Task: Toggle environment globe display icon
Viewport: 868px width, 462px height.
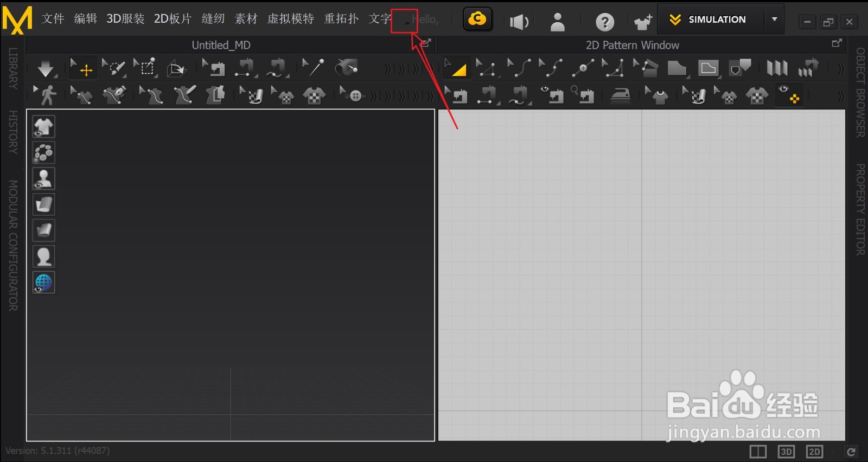Action: click(x=43, y=283)
